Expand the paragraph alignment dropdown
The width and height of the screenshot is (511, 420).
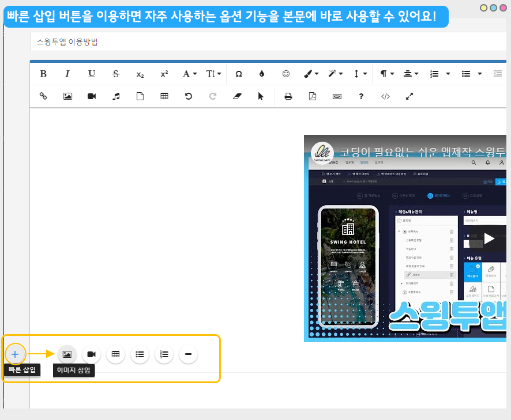[x=411, y=74]
